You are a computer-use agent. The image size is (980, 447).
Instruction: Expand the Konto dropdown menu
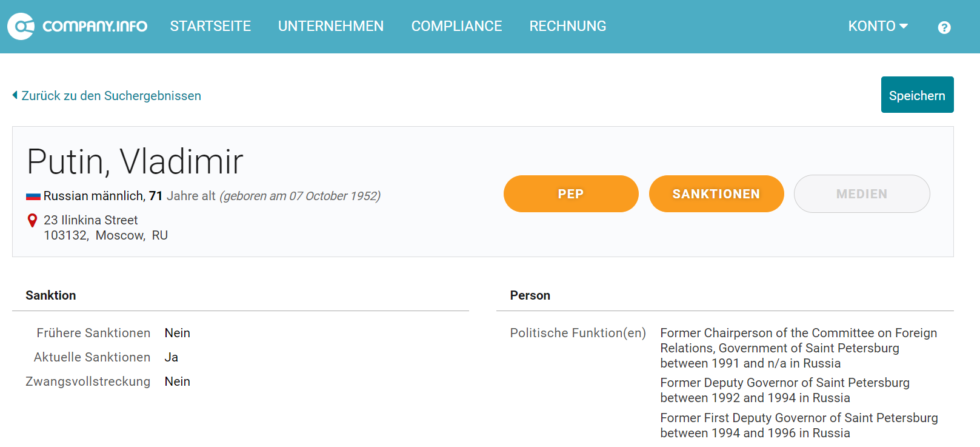tap(878, 26)
